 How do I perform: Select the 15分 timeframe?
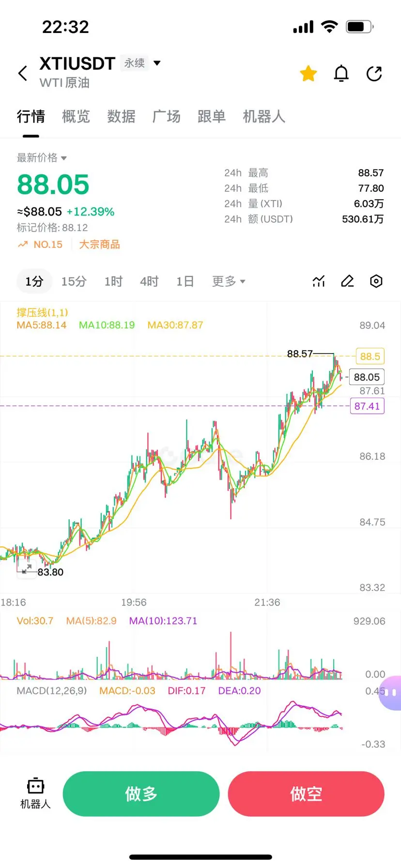coord(74,281)
